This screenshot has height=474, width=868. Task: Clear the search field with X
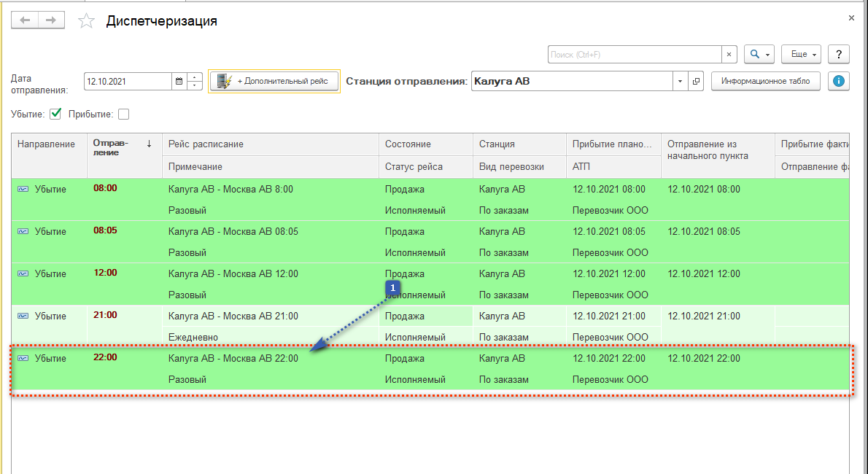pos(729,55)
